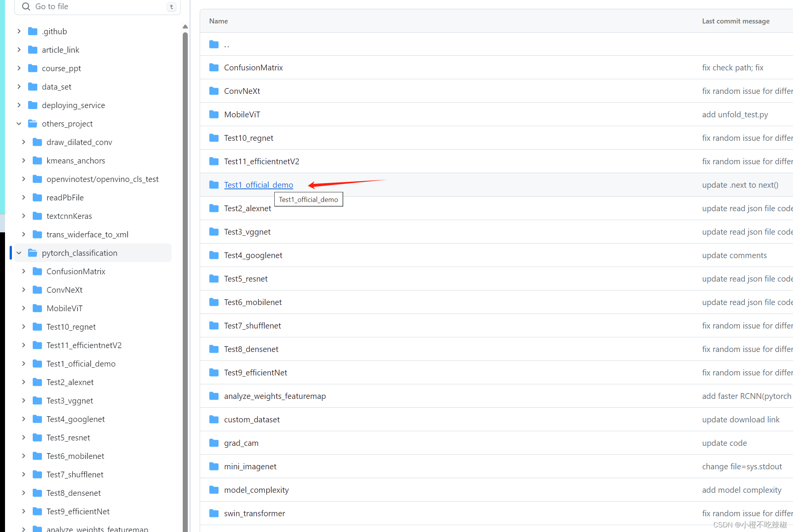Select kmeans_anchors in the sidebar tree
The image size is (793, 532).
click(x=75, y=160)
